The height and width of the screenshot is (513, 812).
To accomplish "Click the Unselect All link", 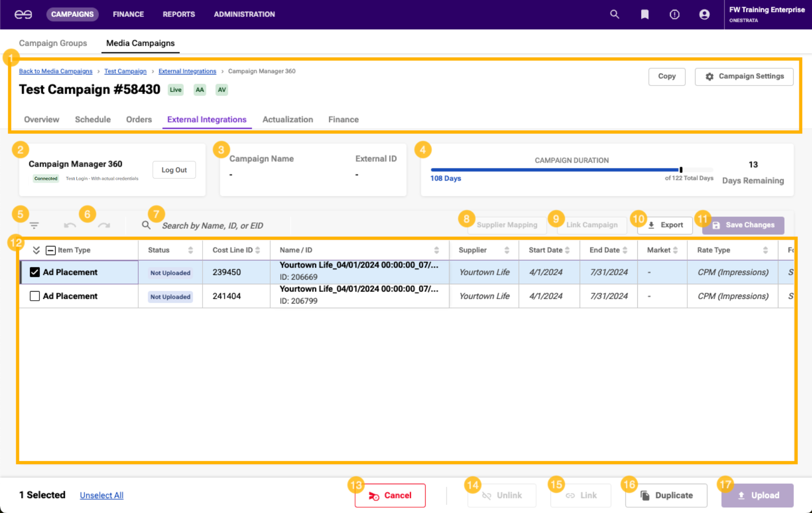I will (101, 496).
